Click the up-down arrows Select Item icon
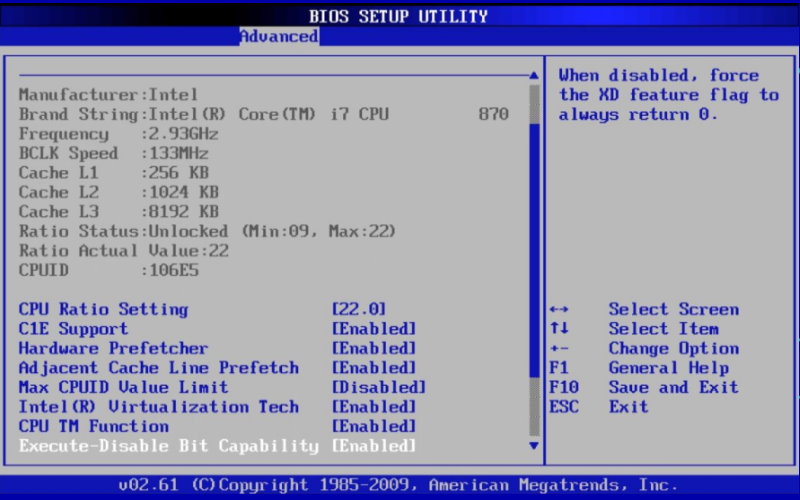 click(559, 328)
